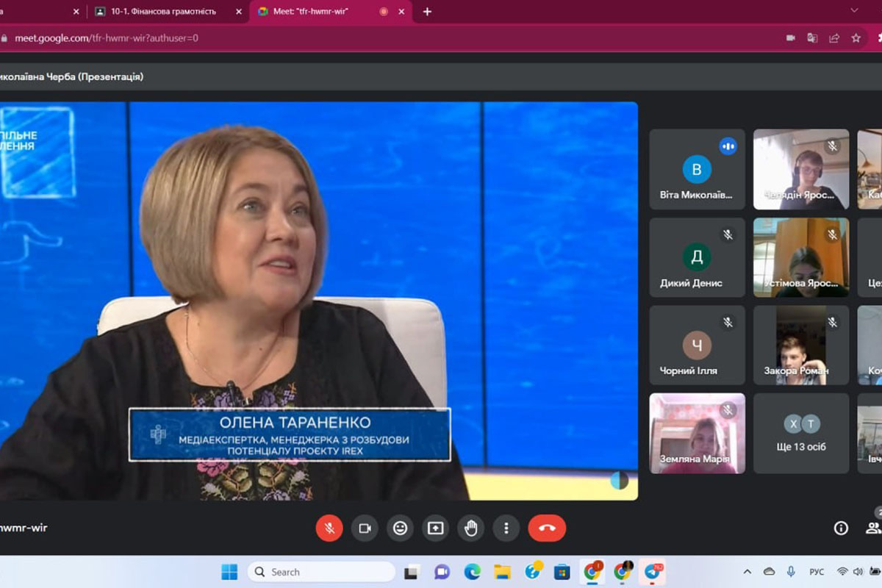Open more options three-dot menu

coord(506,528)
